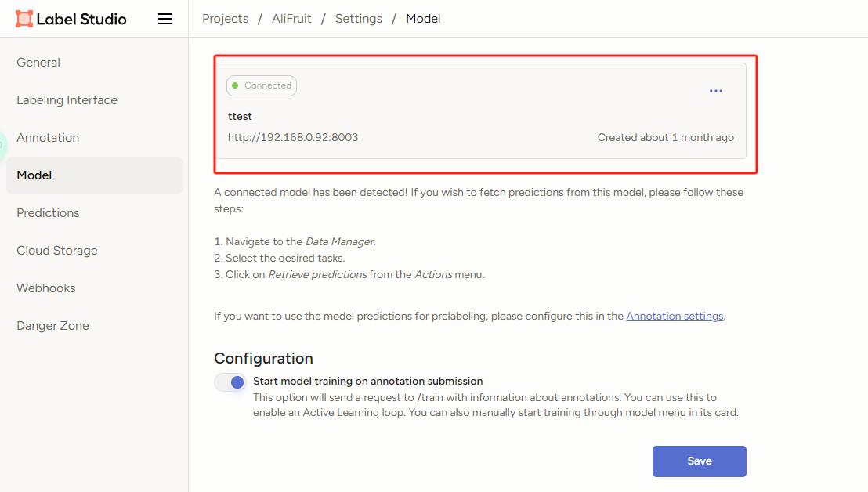Open Annotation settings in sidebar
Screen dimensions: 868x492
point(48,138)
